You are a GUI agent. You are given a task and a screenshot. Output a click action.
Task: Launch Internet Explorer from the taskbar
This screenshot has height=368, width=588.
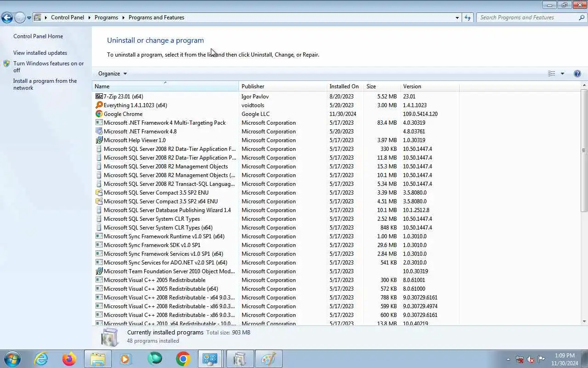point(41,359)
